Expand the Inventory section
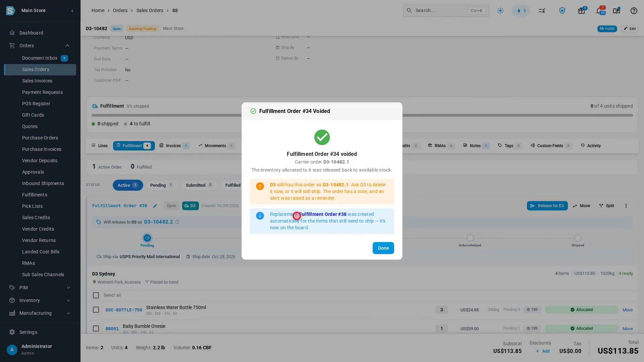 point(68,300)
